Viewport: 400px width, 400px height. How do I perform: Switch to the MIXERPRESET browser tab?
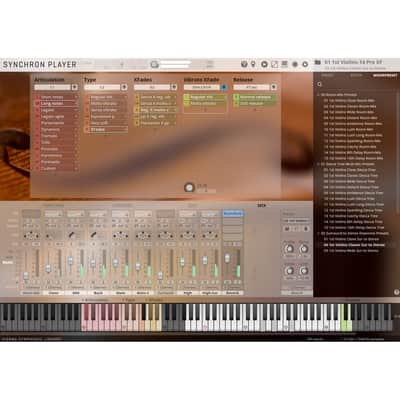point(385,76)
